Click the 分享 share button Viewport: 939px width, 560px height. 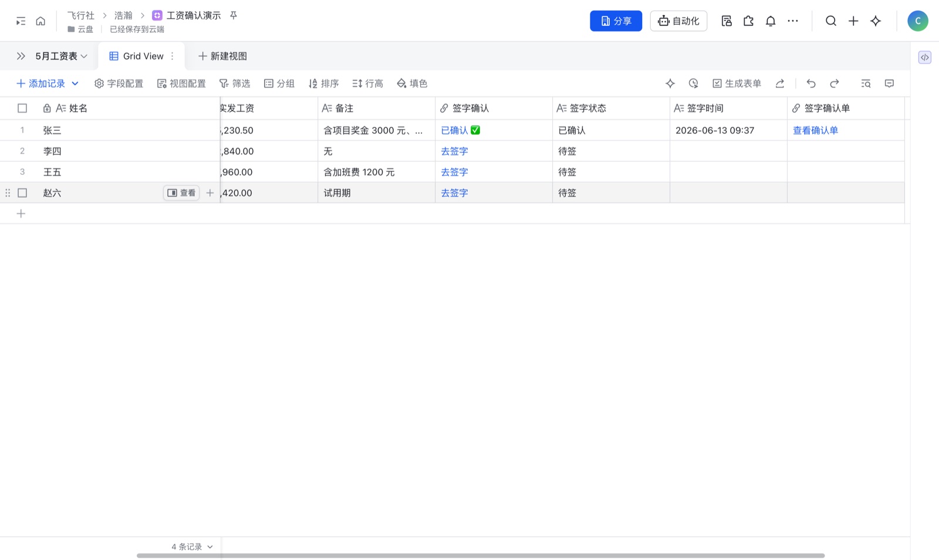[616, 21]
